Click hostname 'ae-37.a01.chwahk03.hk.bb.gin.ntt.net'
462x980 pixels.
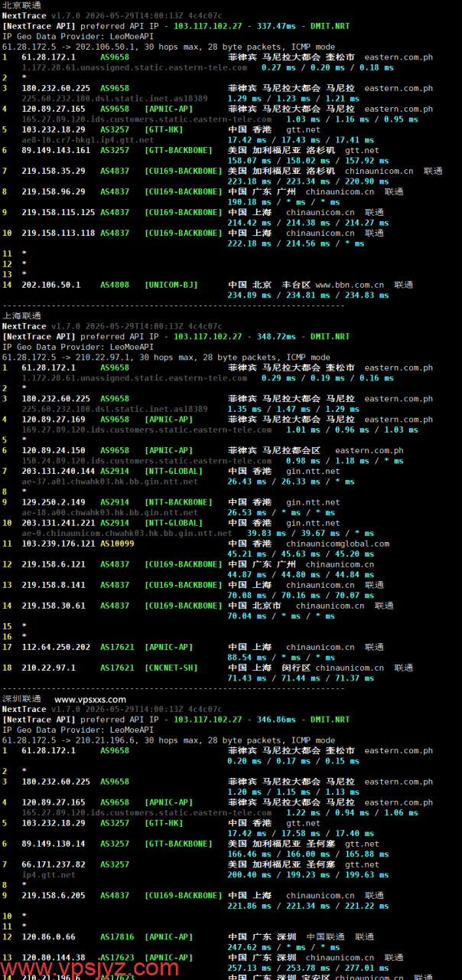(110, 482)
